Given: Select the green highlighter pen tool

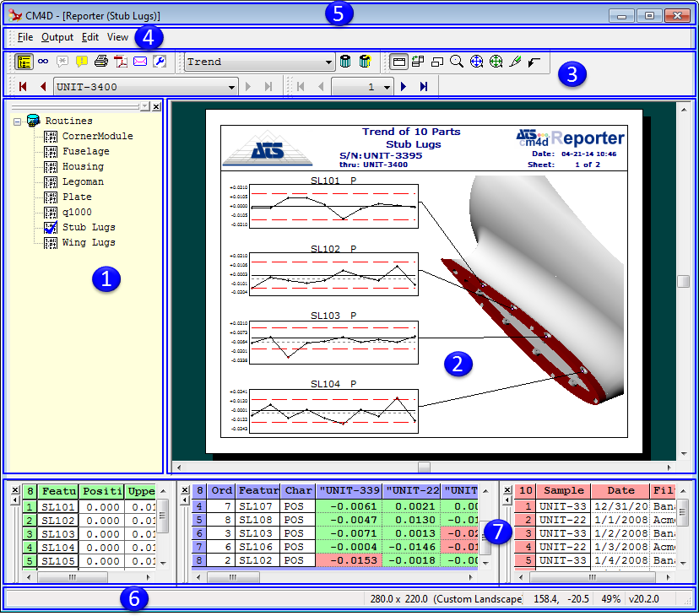Looking at the screenshot, I should point(515,62).
